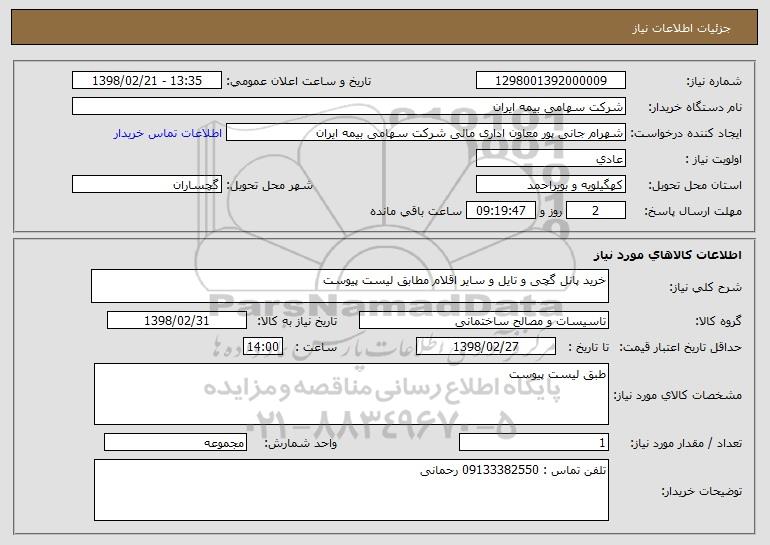This screenshot has width=770, height=545.
Task: Click the label ساعت next to 14:00
Action: pos(316,347)
